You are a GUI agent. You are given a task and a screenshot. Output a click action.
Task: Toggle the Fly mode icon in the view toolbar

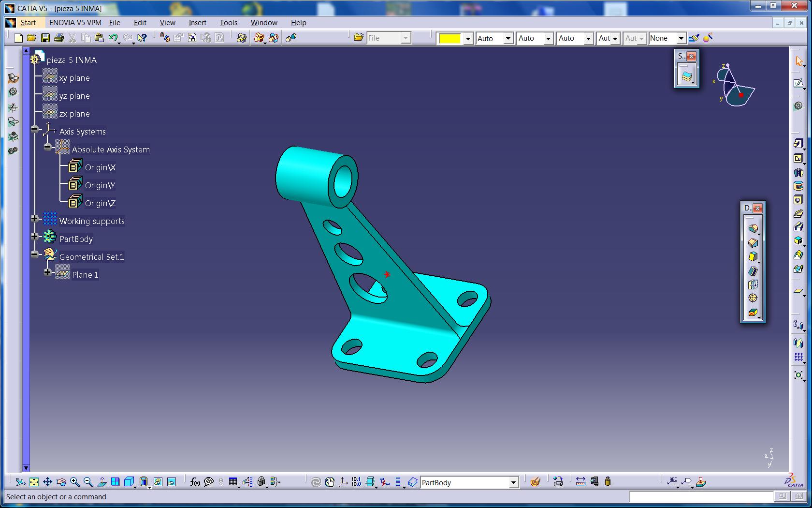tap(20, 482)
